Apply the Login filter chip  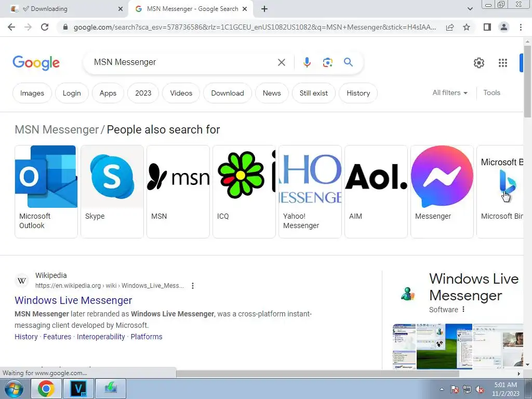tap(72, 93)
